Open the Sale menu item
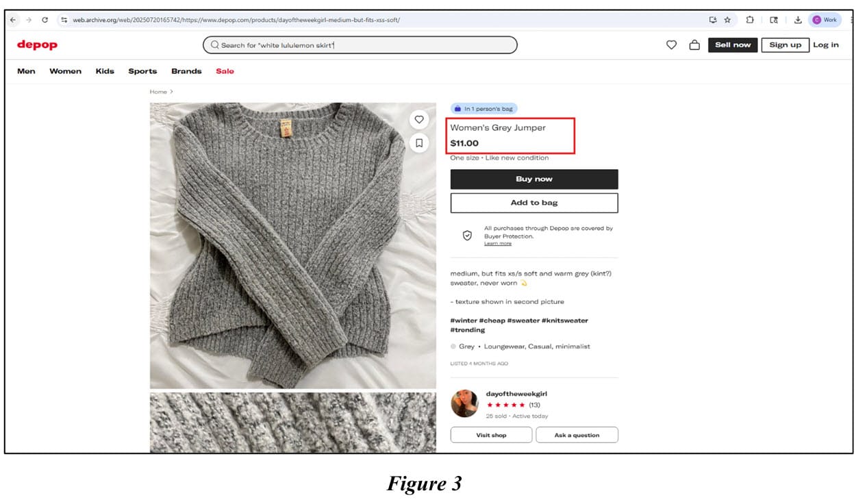 225,71
